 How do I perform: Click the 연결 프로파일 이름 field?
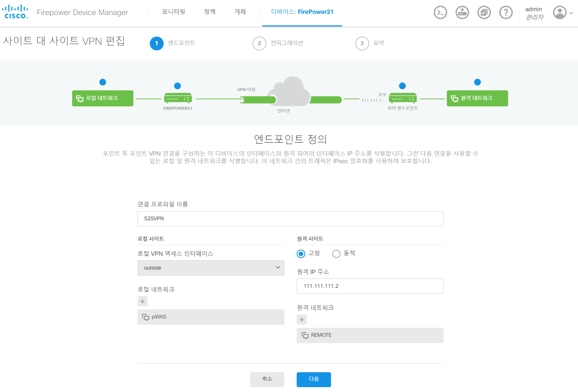290,219
